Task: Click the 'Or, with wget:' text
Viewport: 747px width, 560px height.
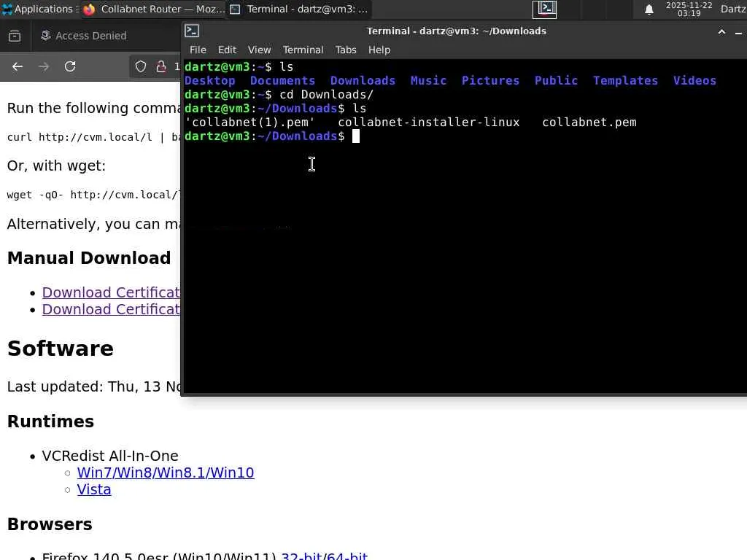Action: pyautogui.click(x=56, y=166)
